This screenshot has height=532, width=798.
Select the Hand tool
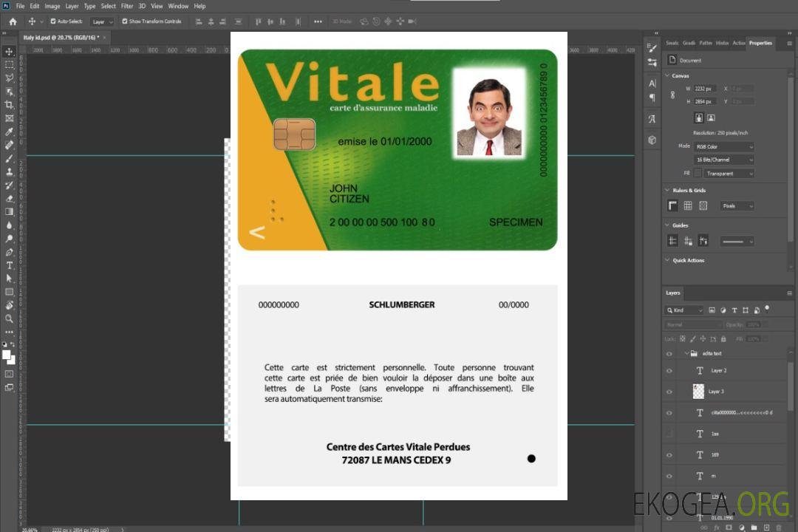pos(9,305)
